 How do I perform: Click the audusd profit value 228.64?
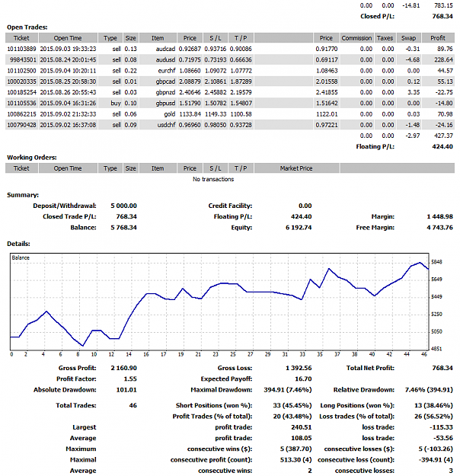click(x=443, y=60)
